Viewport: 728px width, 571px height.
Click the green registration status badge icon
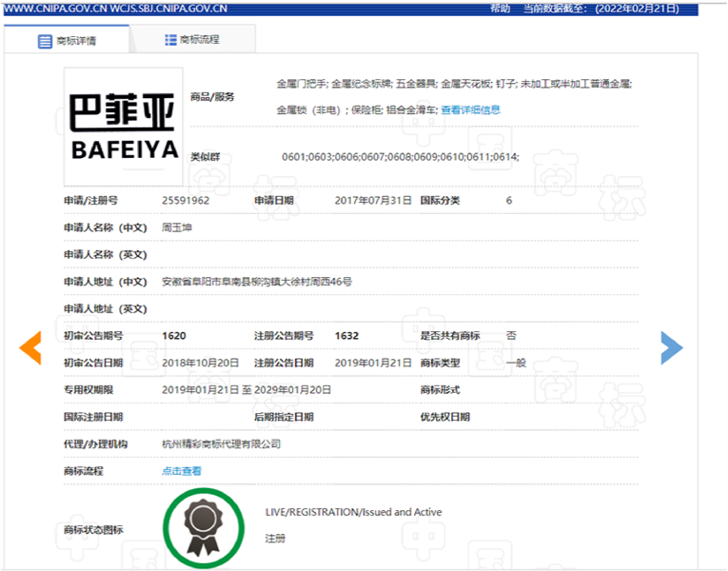[x=201, y=527]
